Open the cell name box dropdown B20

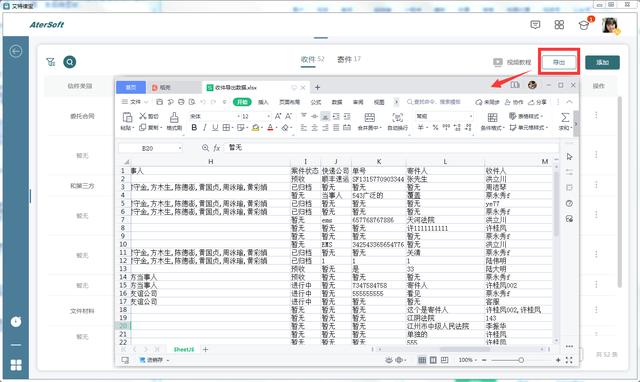[x=180, y=148]
